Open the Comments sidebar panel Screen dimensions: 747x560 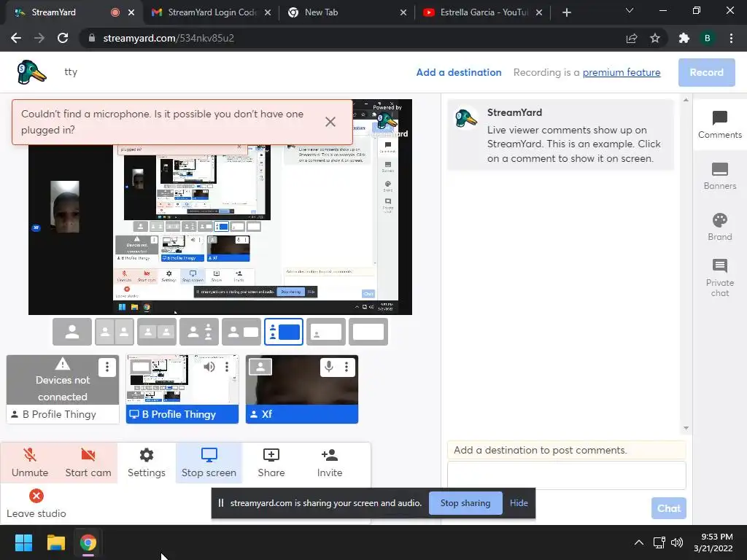[x=719, y=125]
